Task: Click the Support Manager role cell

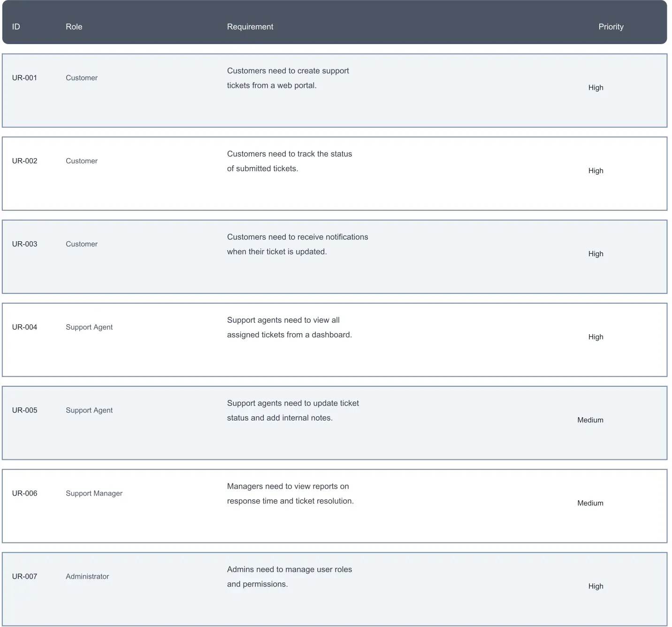Action: (94, 493)
